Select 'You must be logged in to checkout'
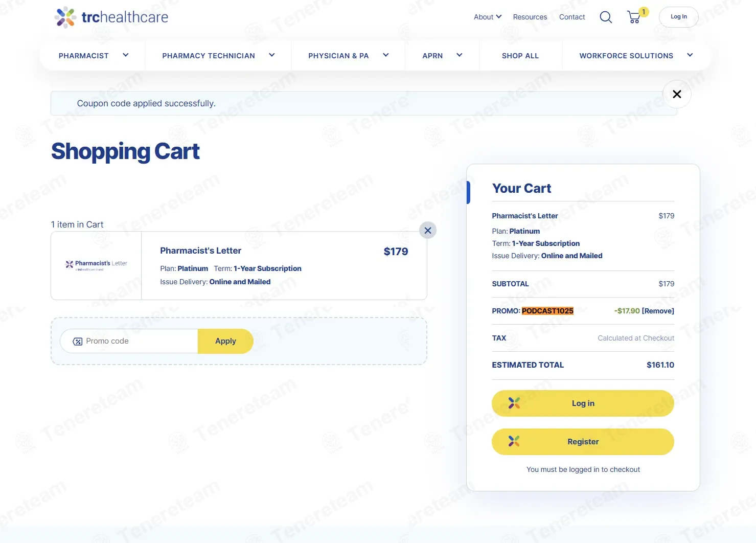Image resolution: width=756 pixels, height=543 pixels. click(x=583, y=469)
